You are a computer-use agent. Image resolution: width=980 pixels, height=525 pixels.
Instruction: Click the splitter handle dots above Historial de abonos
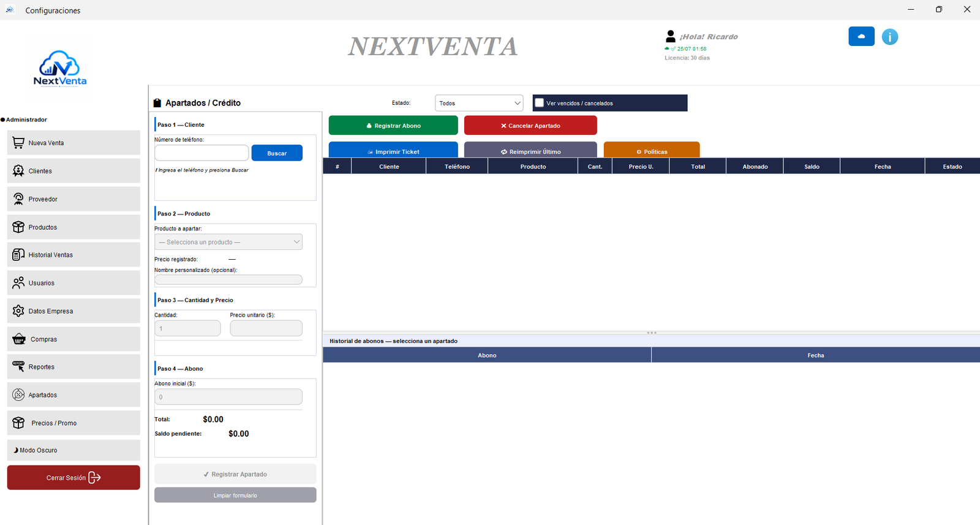652,333
